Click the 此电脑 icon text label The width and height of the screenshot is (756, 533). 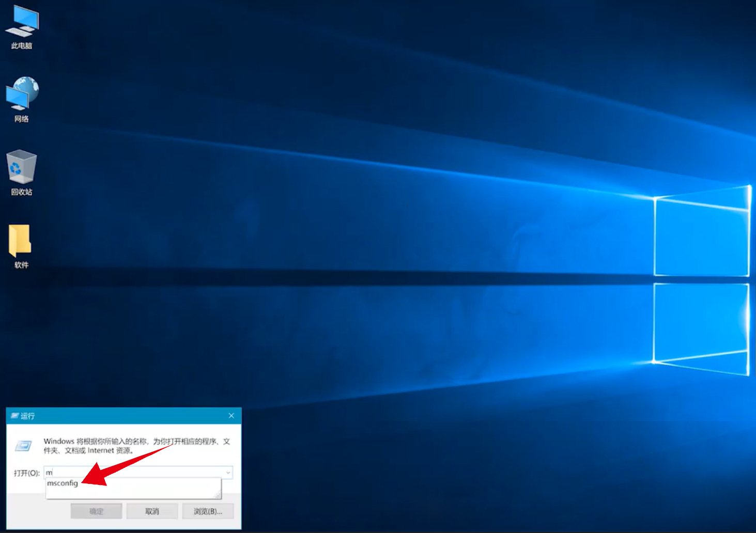pos(22,46)
